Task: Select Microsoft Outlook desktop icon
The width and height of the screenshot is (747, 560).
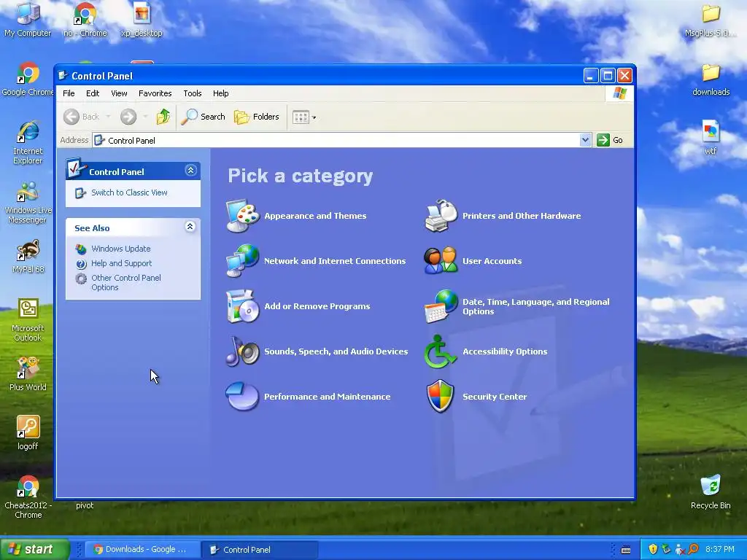Action: pos(28,319)
